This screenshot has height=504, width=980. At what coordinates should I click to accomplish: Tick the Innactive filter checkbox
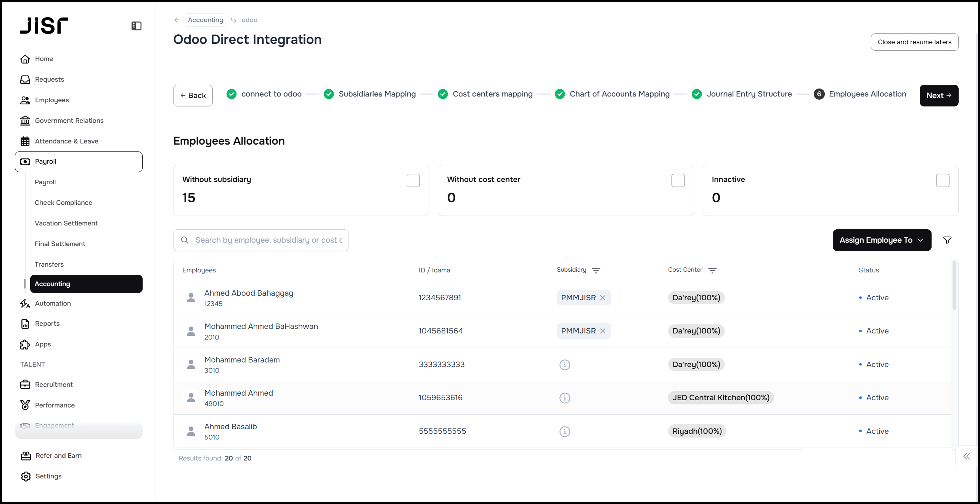tap(942, 180)
